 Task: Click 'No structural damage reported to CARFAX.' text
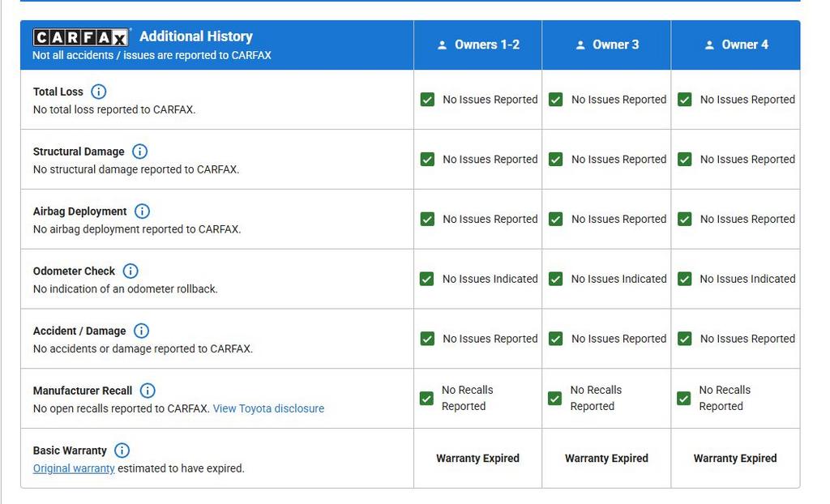tap(136, 169)
